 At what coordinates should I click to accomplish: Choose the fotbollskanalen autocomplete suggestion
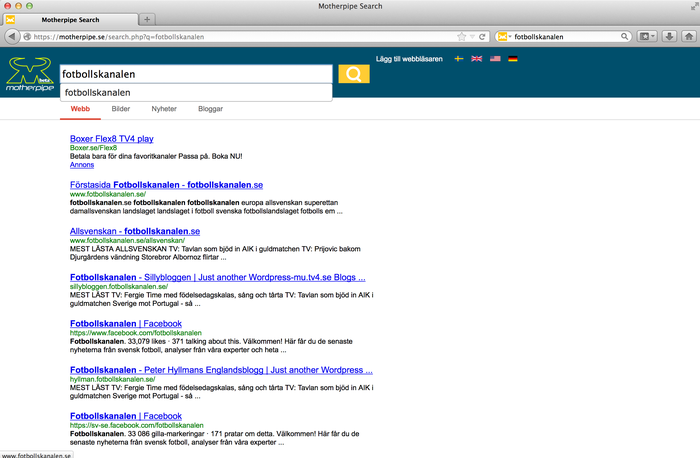click(196, 92)
